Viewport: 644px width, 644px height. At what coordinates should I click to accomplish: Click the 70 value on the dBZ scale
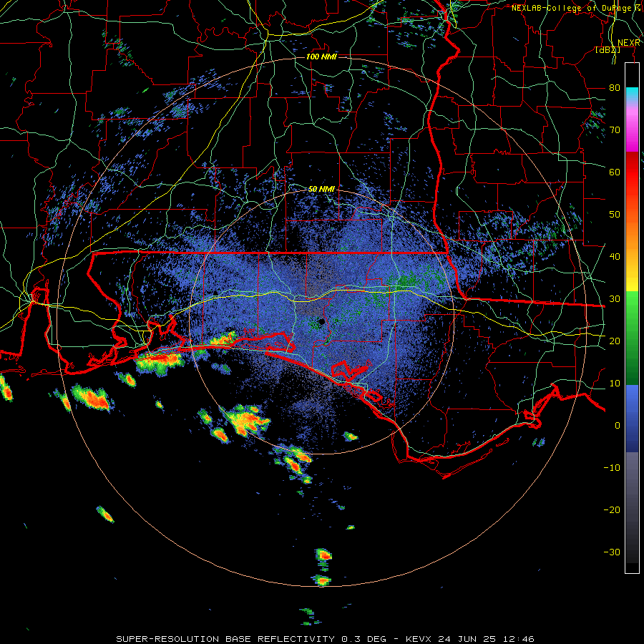[615, 130]
